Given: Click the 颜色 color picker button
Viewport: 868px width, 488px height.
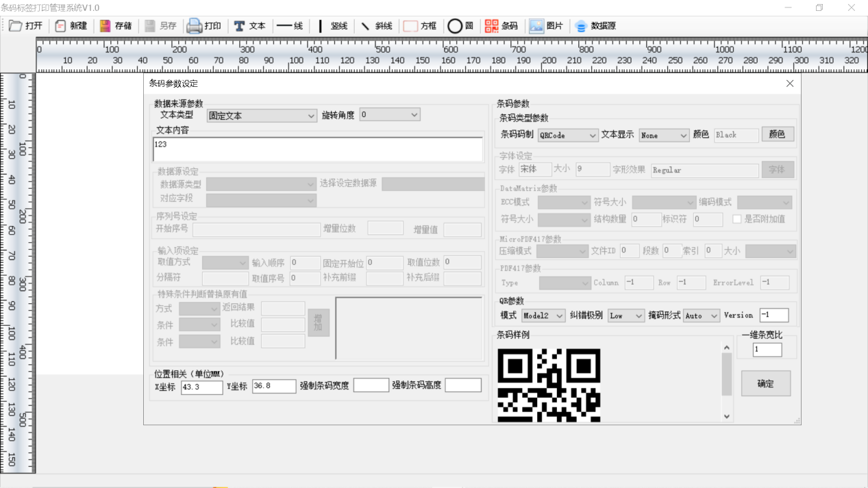Looking at the screenshot, I should tap(778, 134).
